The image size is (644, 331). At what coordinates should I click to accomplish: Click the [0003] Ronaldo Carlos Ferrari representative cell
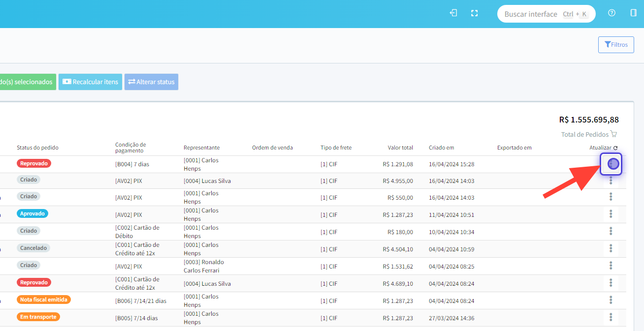(204, 266)
